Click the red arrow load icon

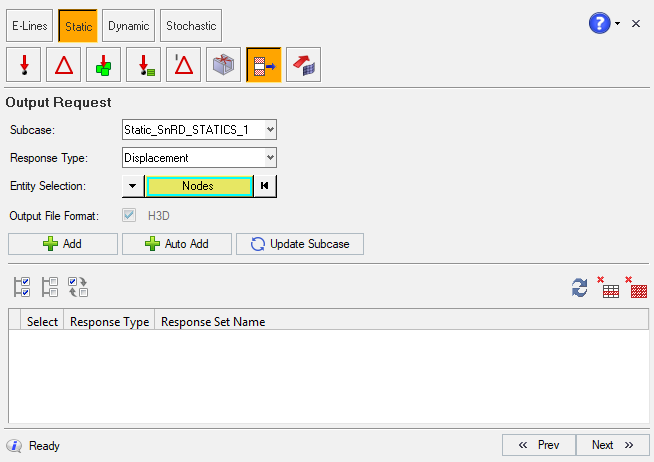pos(24,65)
